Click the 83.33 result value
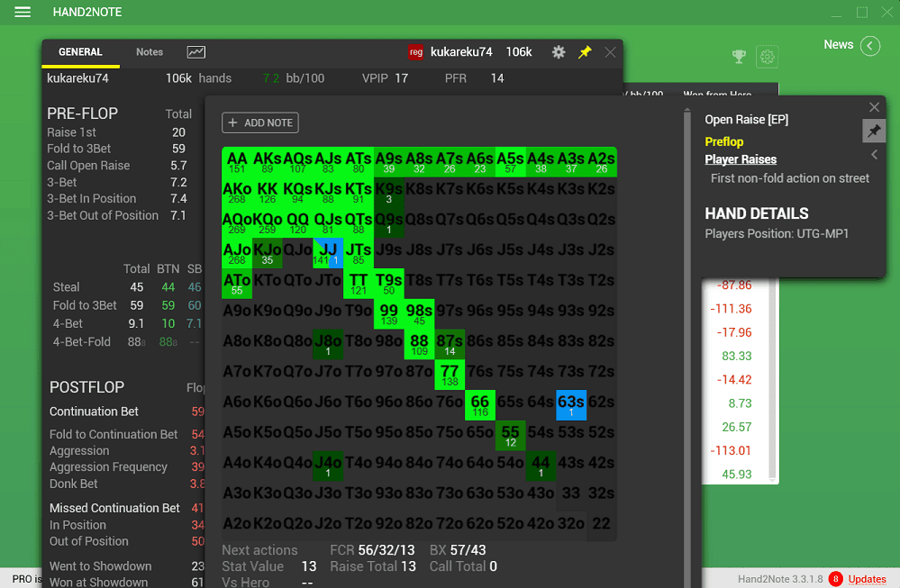Image resolution: width=900 pixels, height=588 pixels. pos(736,357)
